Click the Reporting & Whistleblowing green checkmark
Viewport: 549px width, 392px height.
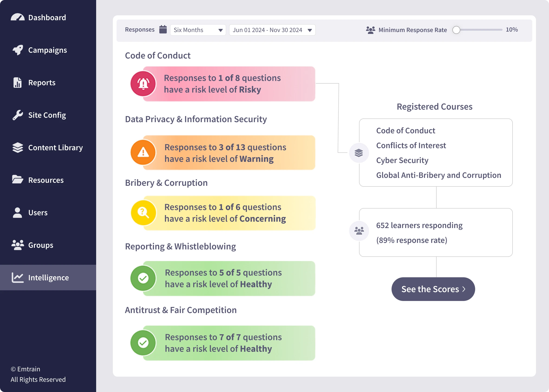click(x=143, y=278)
